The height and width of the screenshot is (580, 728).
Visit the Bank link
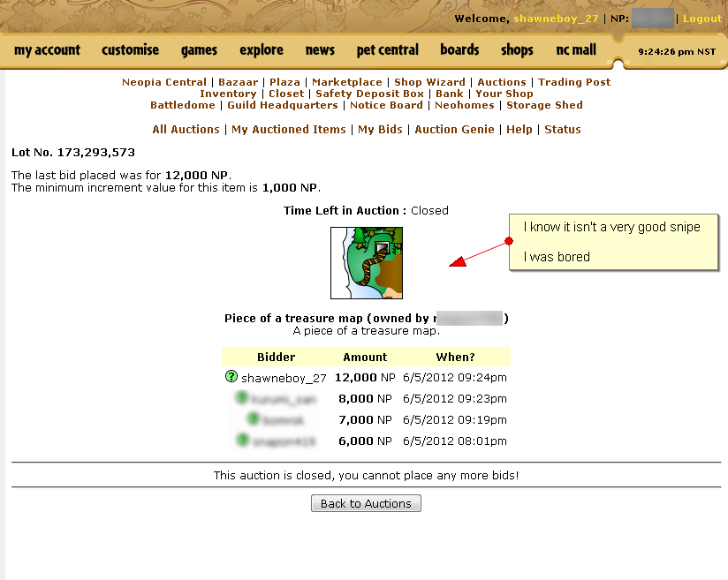point(450,94)
